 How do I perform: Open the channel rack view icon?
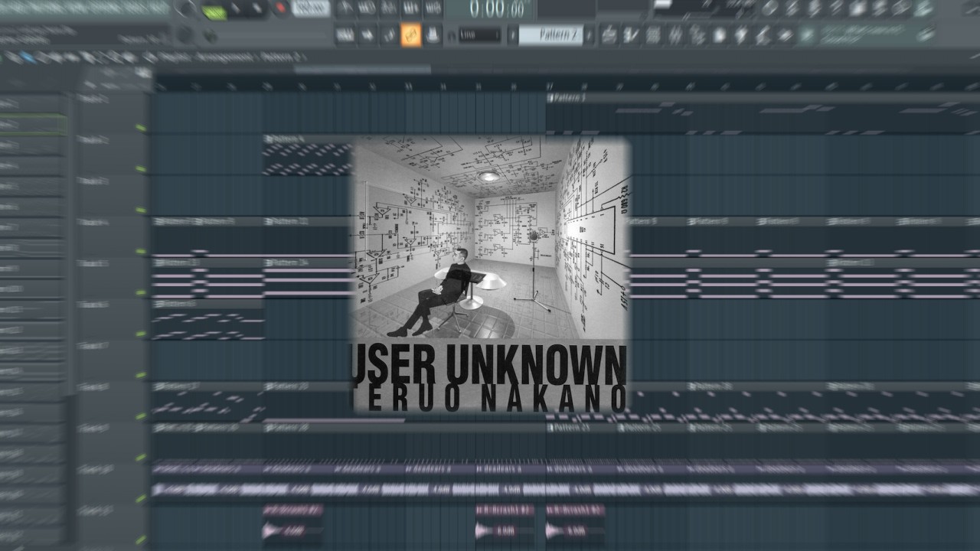click(653, 35)
